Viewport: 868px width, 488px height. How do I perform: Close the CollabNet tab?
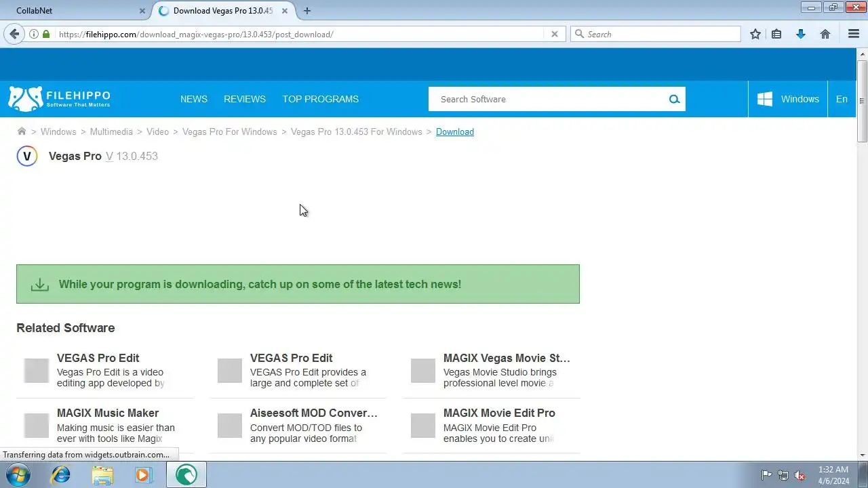pyautogui.click(x=142, y=11)
